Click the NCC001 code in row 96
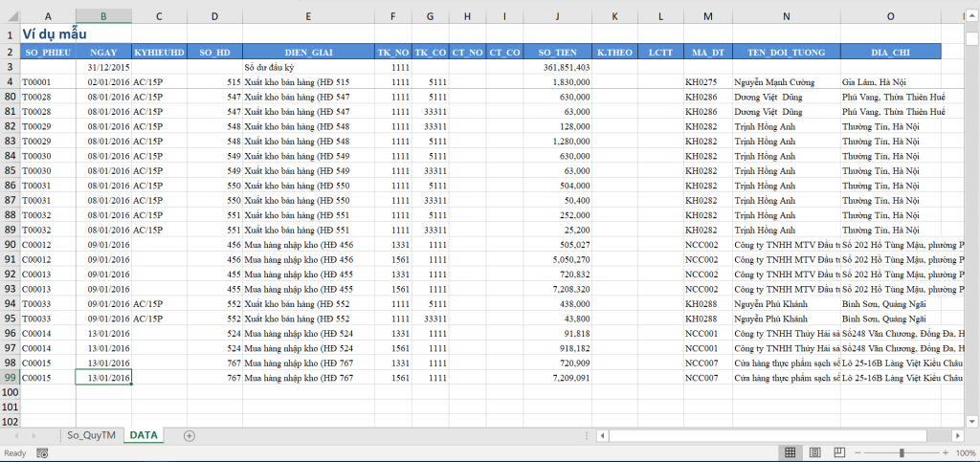 coord(708,334)
